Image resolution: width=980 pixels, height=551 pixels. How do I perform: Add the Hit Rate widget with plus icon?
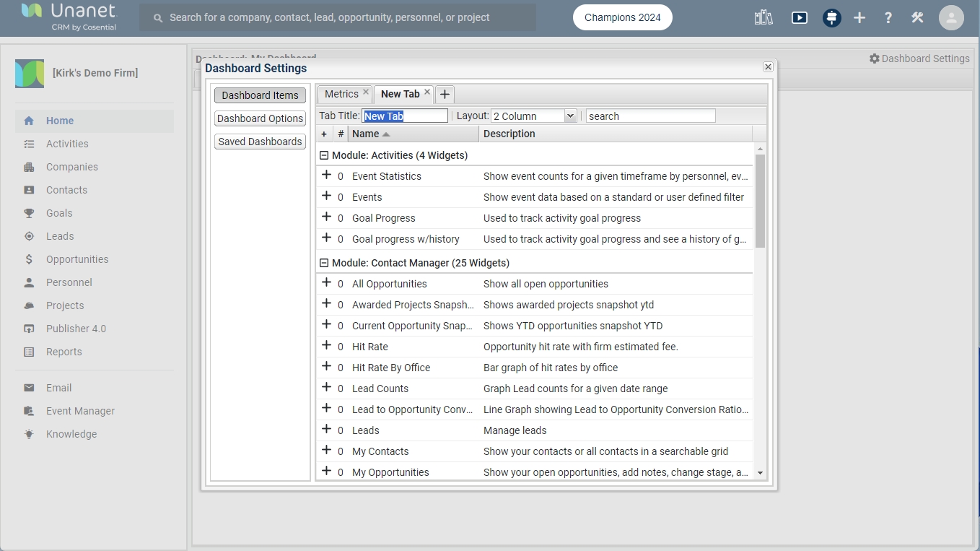coord(326,346)
